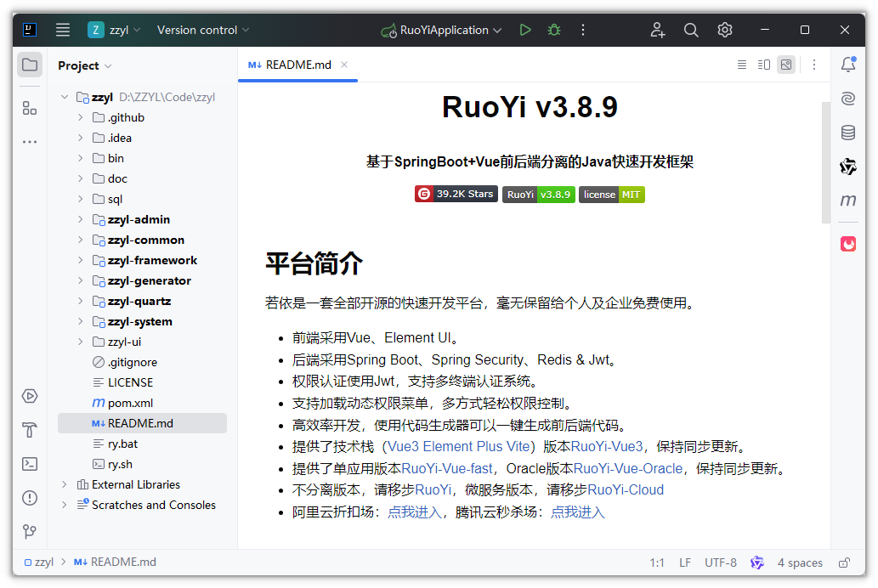Image resolution: width=878 pixels, height=588 pixels.
Task: Open the Problems tool window
Action: pyautogui.click(x=30, y=498)
